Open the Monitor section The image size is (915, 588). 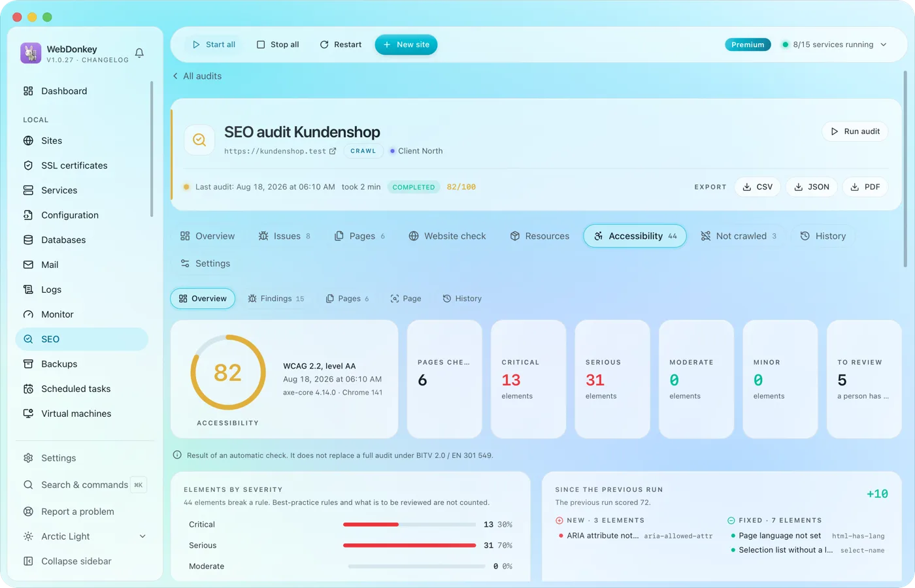tap(82, 314)
